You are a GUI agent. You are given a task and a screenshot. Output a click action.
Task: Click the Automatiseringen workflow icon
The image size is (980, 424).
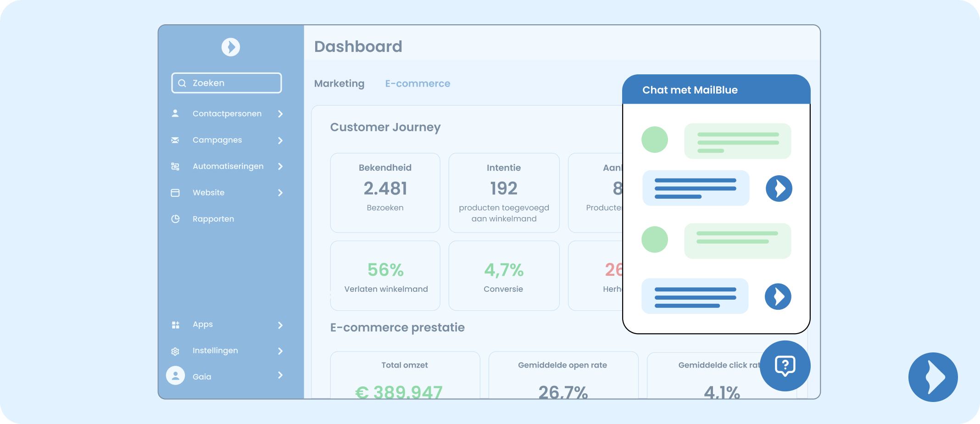click(x=175, y=166)
